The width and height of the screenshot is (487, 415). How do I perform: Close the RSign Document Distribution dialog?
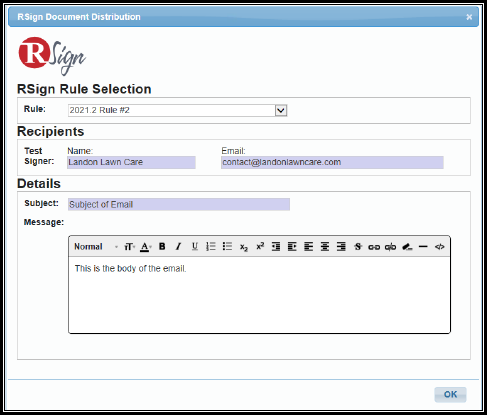tap(469, 17)
